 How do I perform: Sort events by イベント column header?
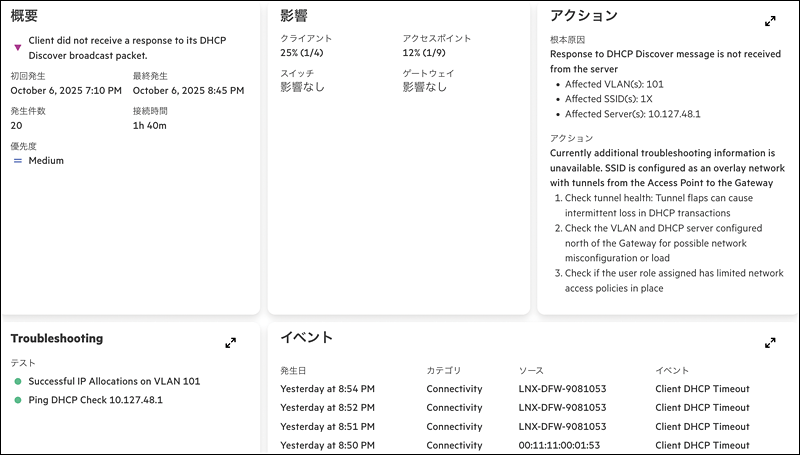[x=672, y=370]
